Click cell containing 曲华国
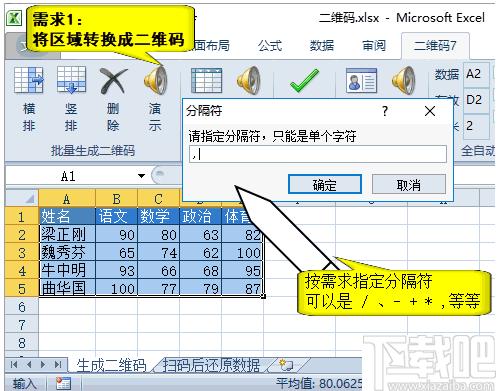This screenshot has width=498, height=391. click(67, 288)
